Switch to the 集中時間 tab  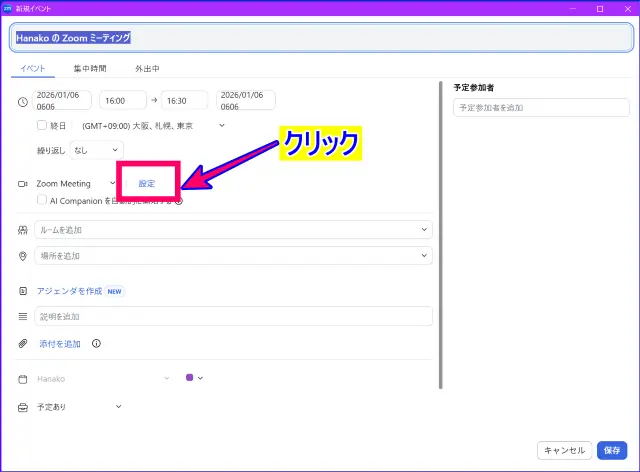tap(91, 69)
